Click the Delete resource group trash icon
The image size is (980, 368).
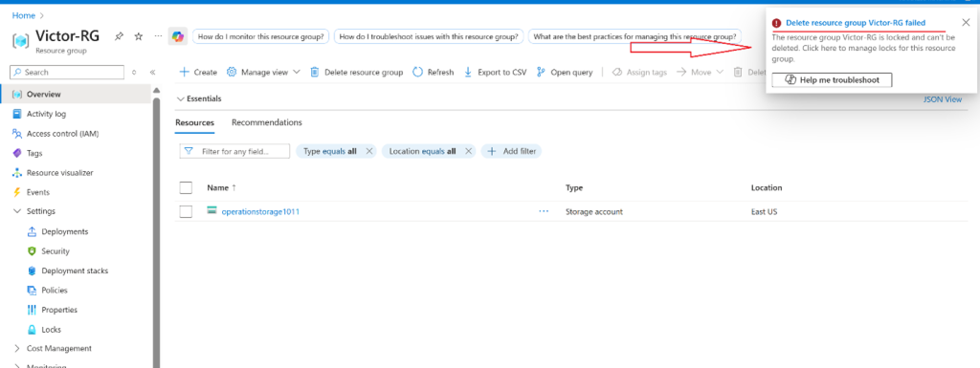pos(315,73)
